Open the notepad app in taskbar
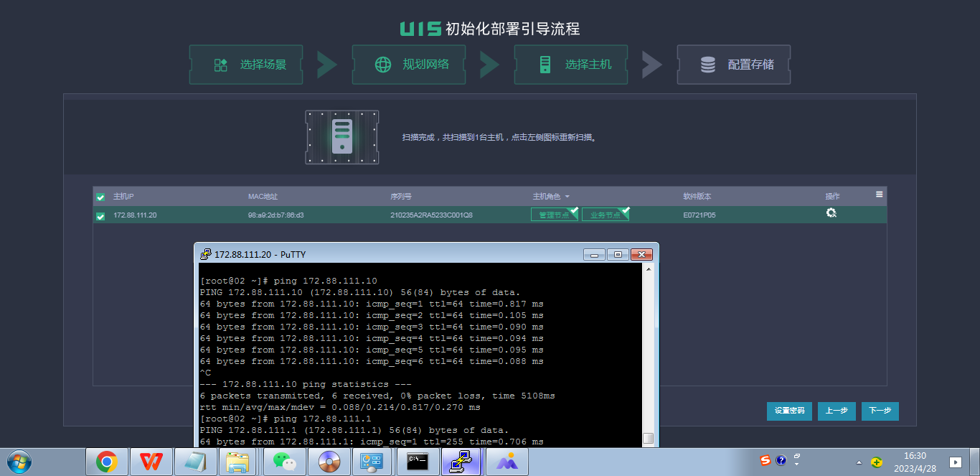This screenshot has height=476, width=980. tap(195, 462)
